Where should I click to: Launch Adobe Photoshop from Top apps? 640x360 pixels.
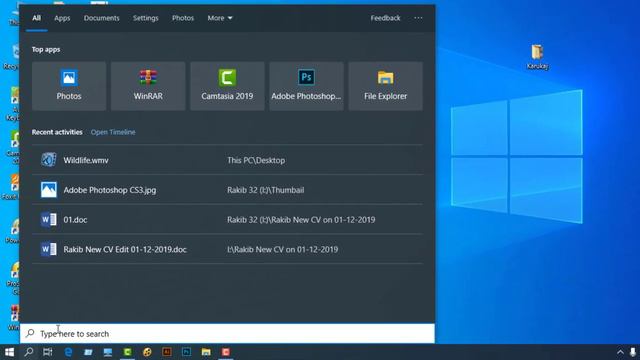point(307,86)
